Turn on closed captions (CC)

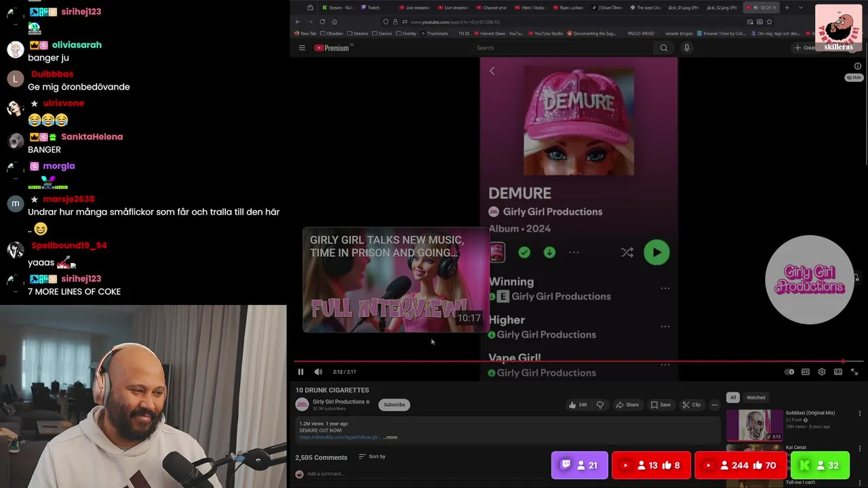pos(806,371)
